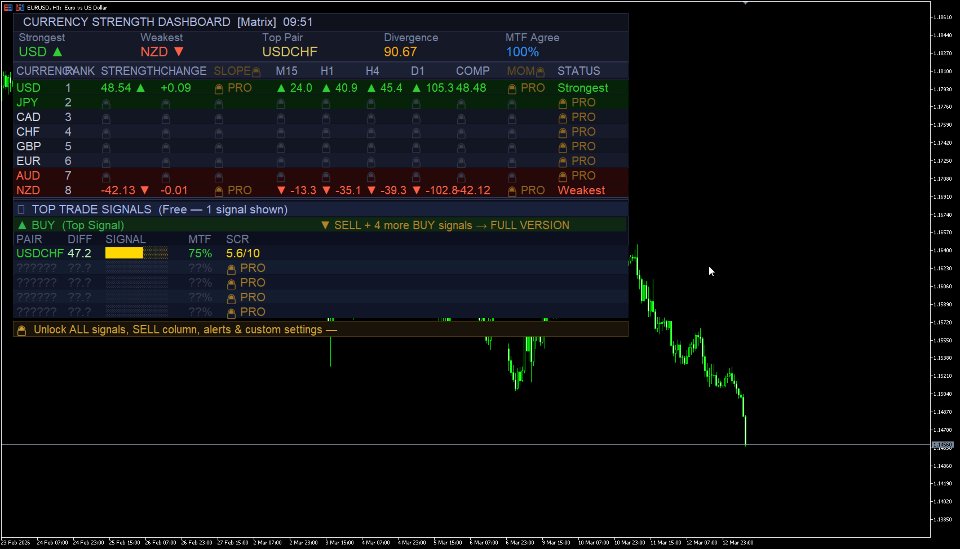
Task: Click the CAD row M15 lock icon
Action: (280, 118)
